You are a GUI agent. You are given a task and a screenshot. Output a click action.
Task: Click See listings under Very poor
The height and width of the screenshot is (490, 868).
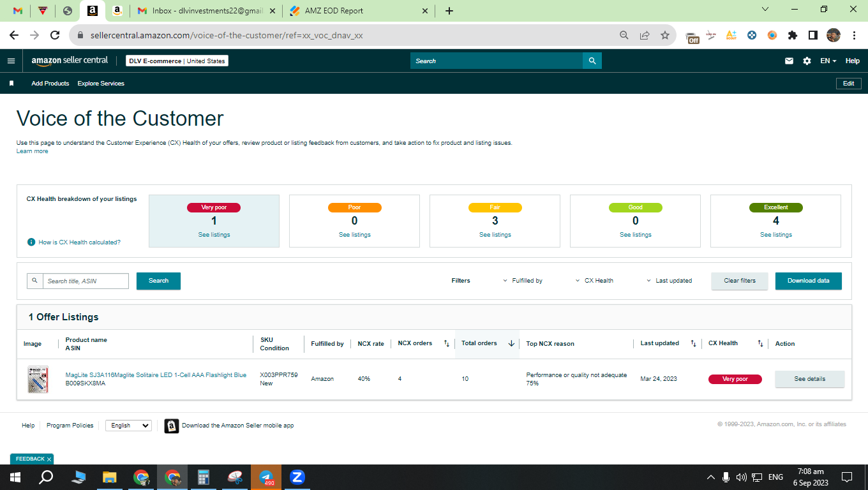214,235
